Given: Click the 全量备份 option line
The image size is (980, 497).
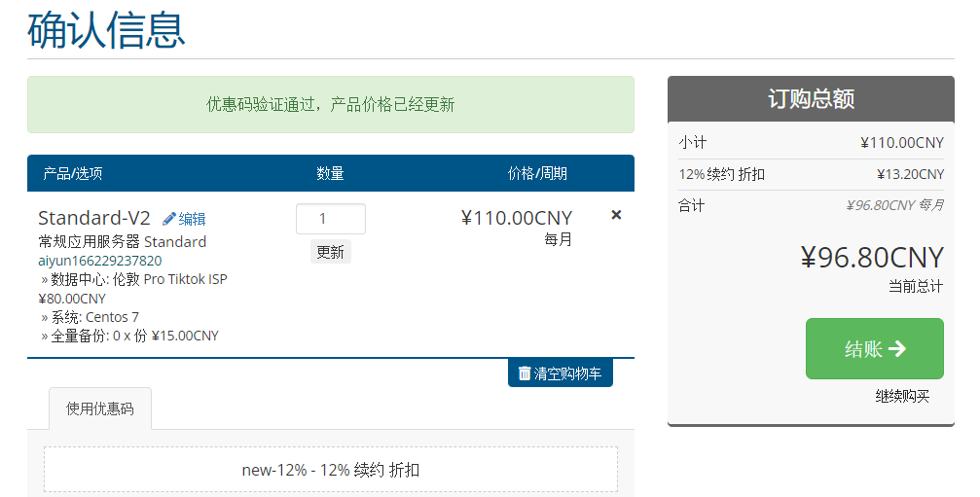Looking at the screenshot, I should (x=130, y=336).
